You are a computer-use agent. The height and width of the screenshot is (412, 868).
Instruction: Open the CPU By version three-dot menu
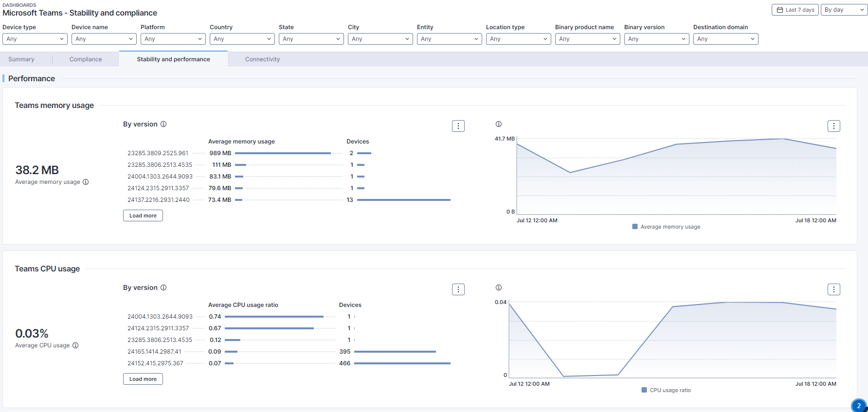point(458,289)
